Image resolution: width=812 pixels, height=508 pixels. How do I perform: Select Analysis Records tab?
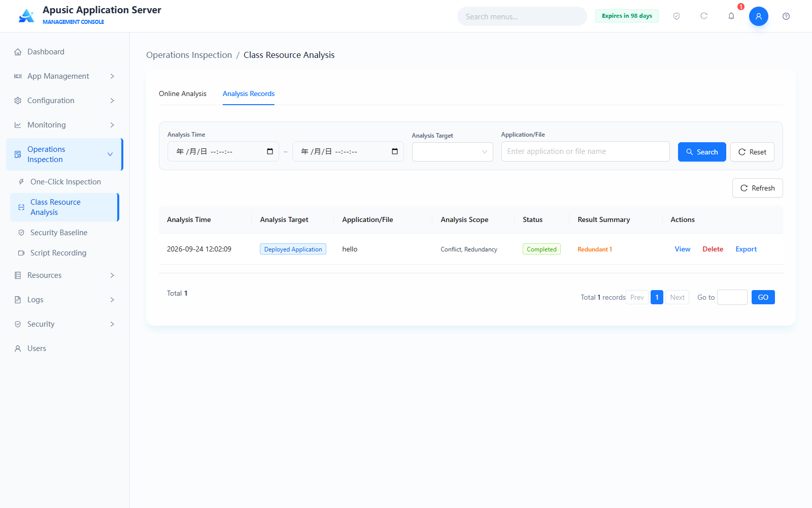pyautogui.click(x=249, y=93)
